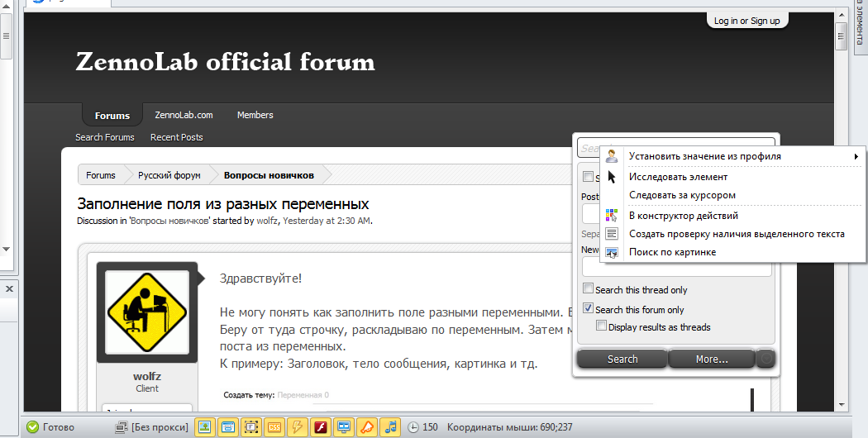Open Установить значение из профиля submenu
Viewport: 868px width, 438px height.
[732, 156]
